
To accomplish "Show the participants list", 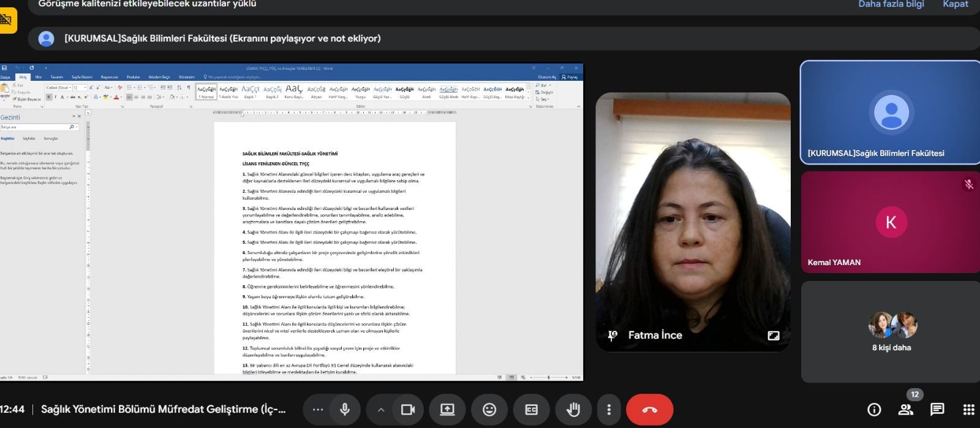I will point(905,410).
